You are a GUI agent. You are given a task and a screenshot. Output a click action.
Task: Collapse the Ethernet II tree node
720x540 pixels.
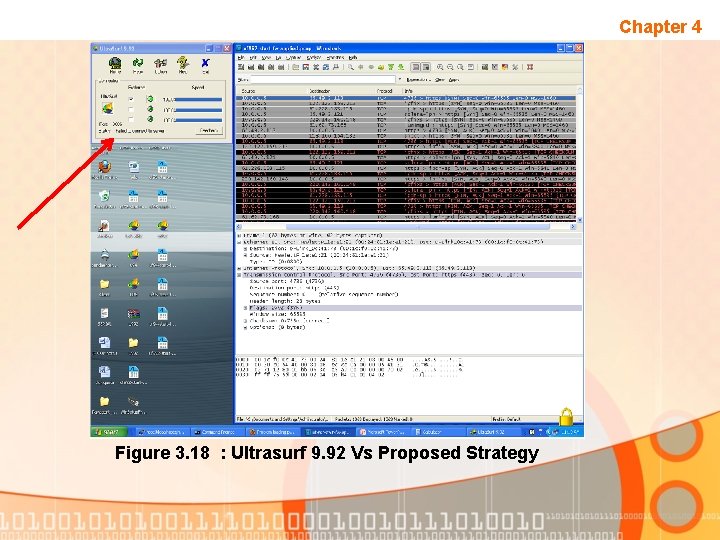pos(239,242)
